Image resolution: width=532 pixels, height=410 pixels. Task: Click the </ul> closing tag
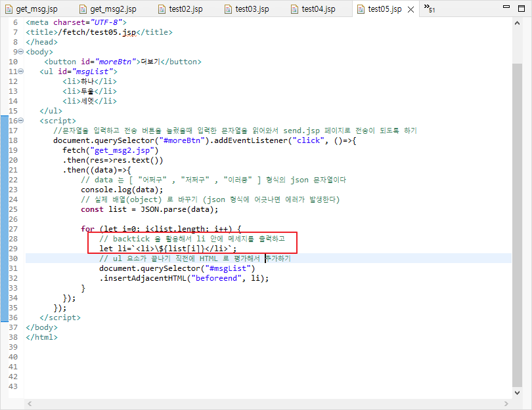click(51, 111)
